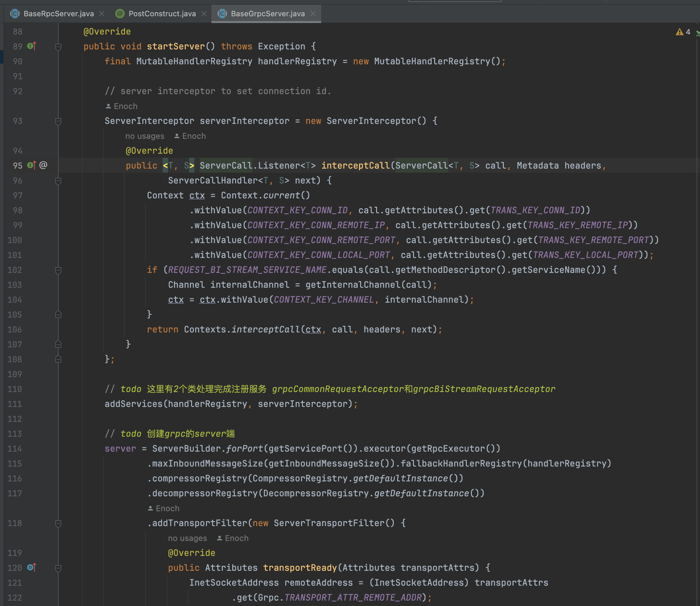
Task: Click TRANS_KEY_LOCAL_PORT constant on line 101
Action: point(586,255)
